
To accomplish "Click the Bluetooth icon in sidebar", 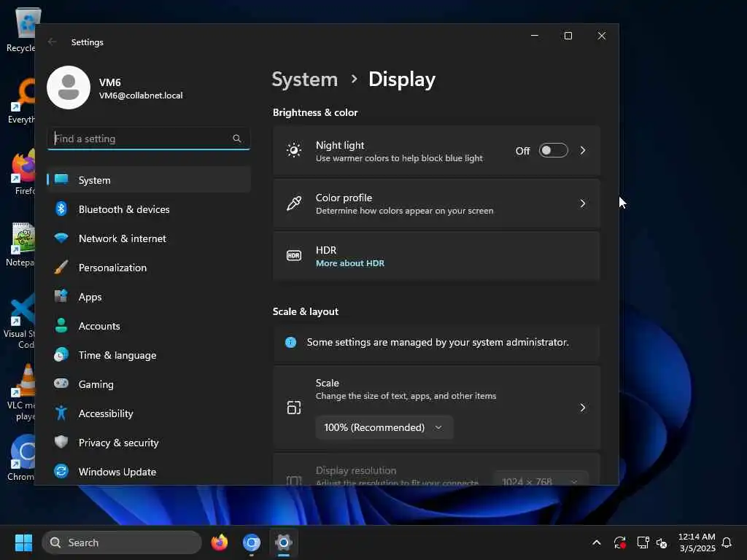I will (61, 209).
